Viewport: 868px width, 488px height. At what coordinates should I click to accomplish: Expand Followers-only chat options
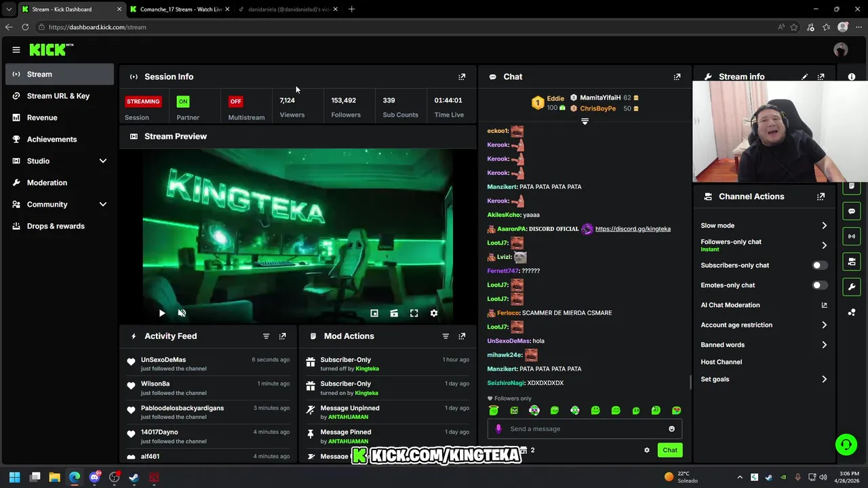[x=824, y=245]
